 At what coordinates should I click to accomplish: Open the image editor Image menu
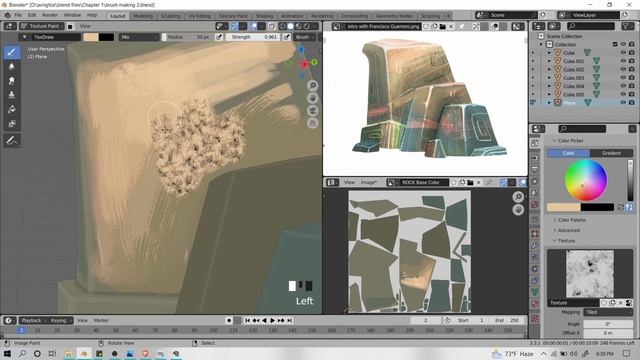(369, 182)
